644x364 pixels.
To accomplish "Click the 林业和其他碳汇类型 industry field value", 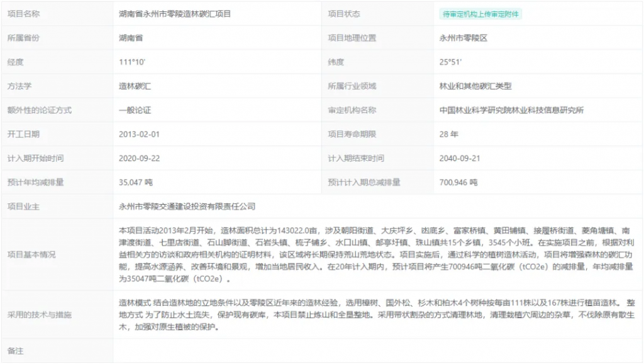I will click(x=475, y=86).
